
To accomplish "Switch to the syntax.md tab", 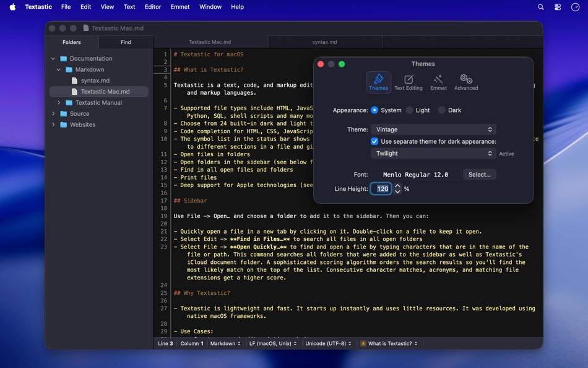I will 325,42.
